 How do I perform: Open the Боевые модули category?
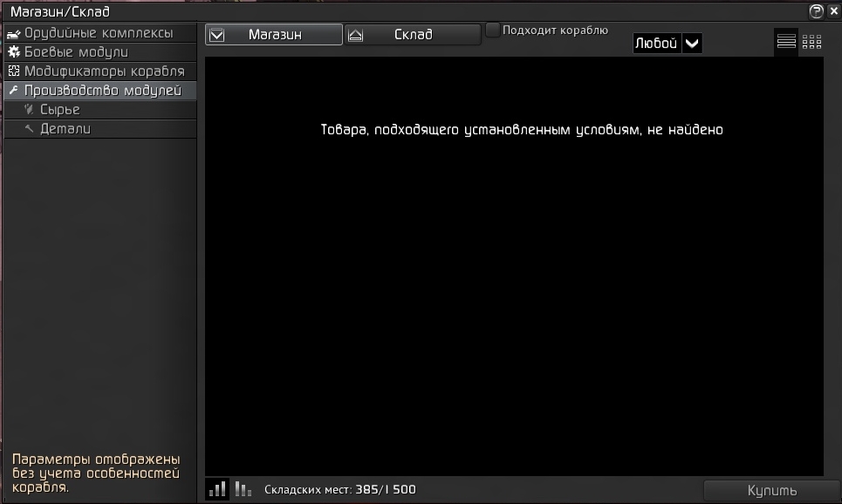[x=75, y=52]
